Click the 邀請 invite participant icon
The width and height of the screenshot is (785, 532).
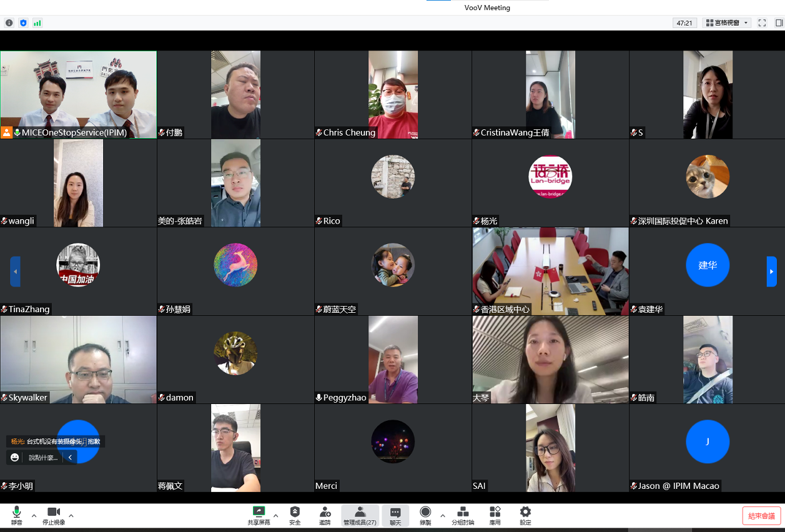click(325, 512)
